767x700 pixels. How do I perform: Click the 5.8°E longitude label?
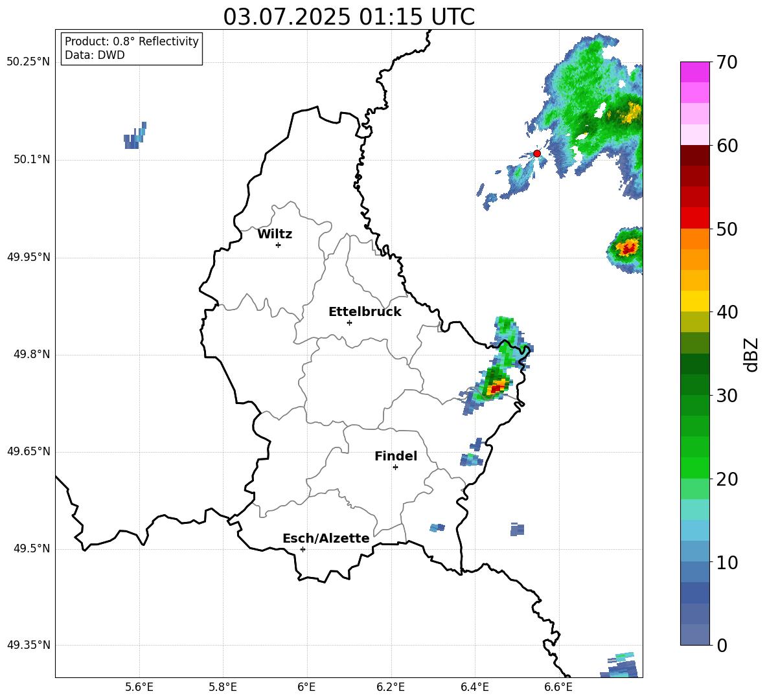pos(223,688)
